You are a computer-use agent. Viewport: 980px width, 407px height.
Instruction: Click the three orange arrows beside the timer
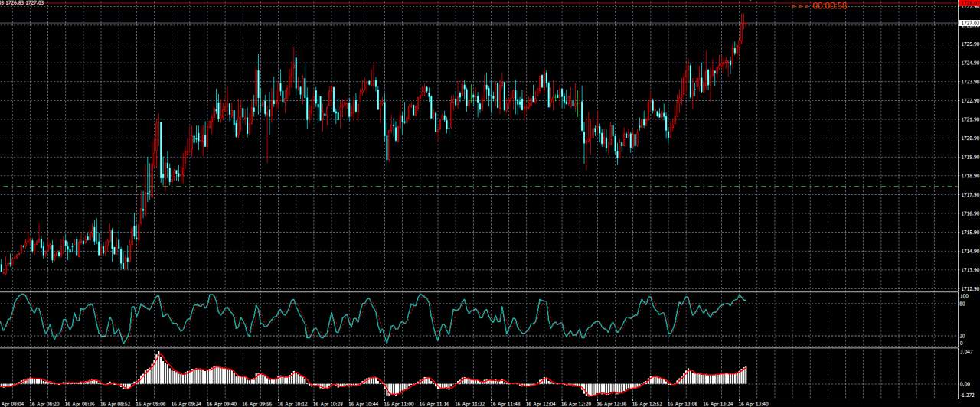800,6
